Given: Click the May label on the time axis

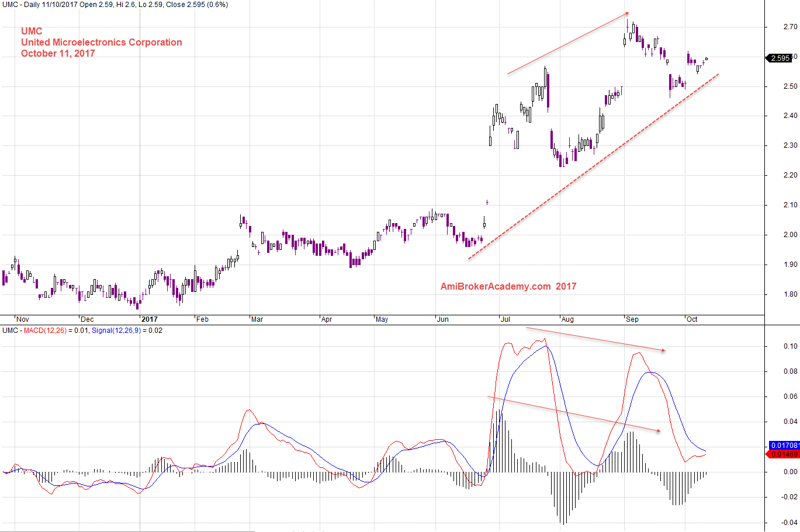Looking at the screenshot, I should (x=382, y=319).
